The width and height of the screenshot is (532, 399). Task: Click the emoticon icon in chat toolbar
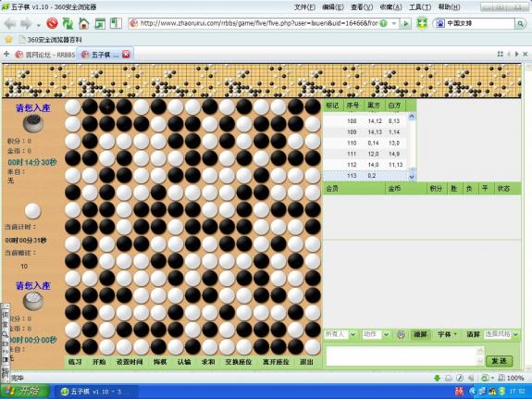(401, 334)
